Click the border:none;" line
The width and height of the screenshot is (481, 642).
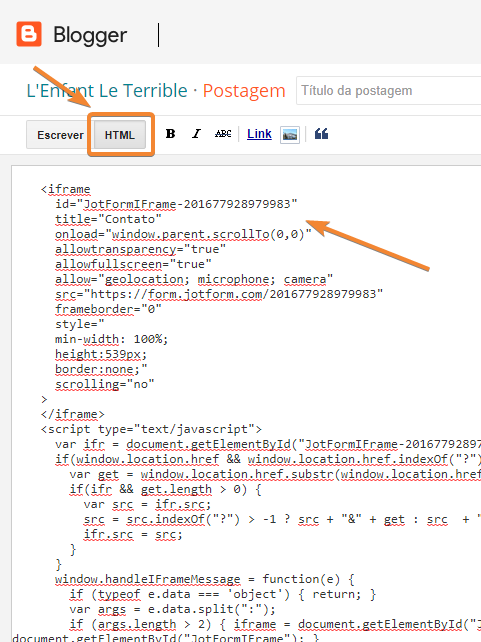coord(101,369)
